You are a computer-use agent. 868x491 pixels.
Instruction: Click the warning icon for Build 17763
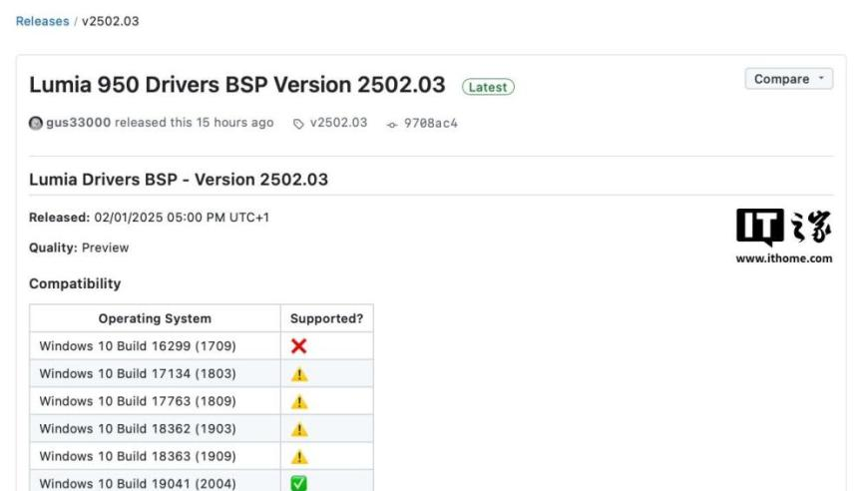pos(299,401)
